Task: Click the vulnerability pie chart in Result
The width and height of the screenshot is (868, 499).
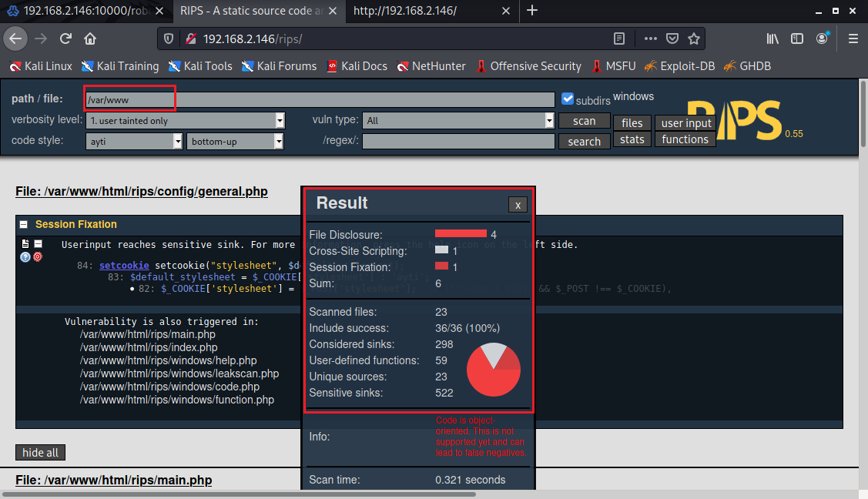Action: click(x=493, y=370)
